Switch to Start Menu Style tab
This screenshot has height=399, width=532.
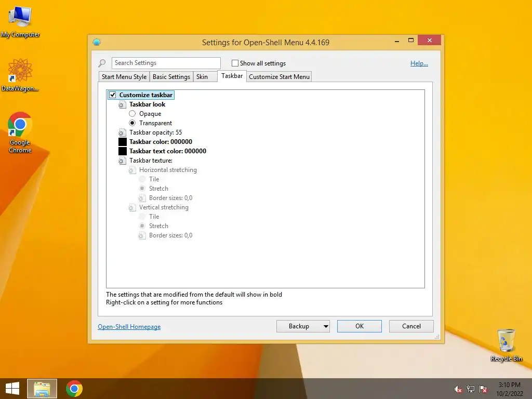pos(124,77)
